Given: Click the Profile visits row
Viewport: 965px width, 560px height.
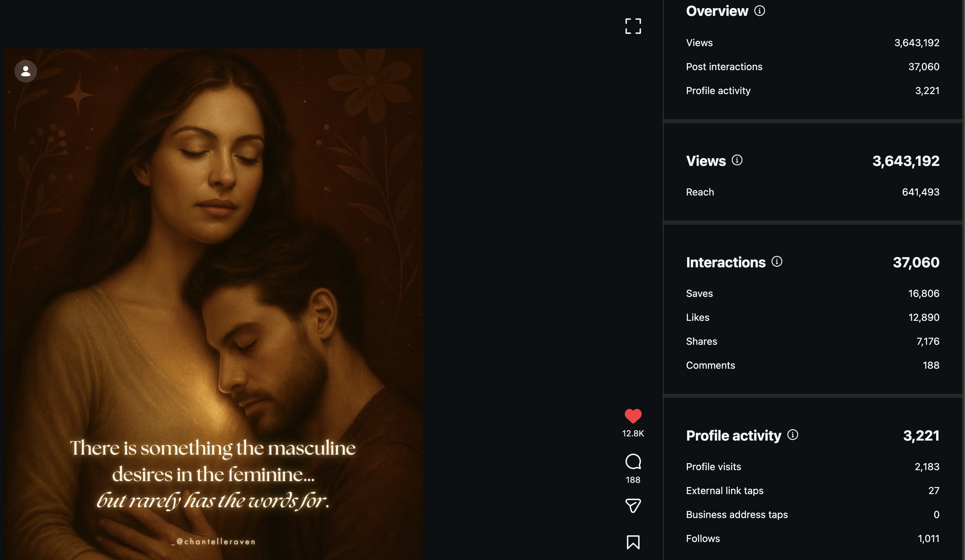Looking at the screenshot, I should (x=812, y=467).
